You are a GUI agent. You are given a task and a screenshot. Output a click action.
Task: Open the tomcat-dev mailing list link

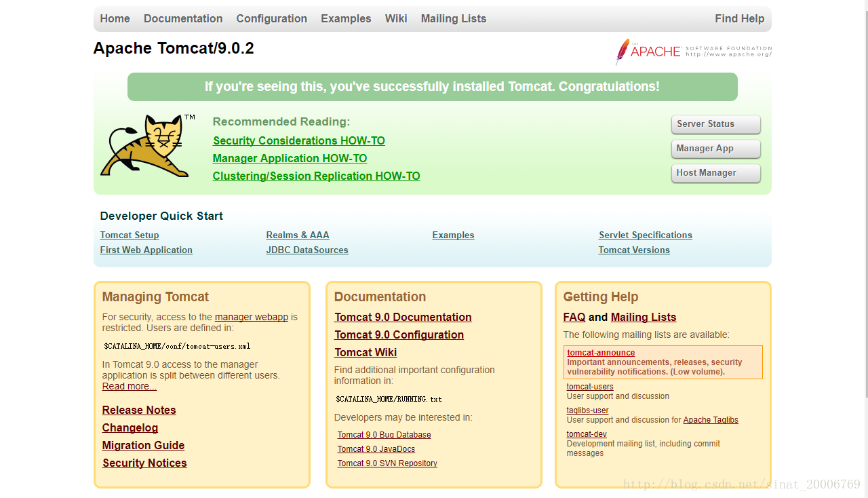coord(587,434)
